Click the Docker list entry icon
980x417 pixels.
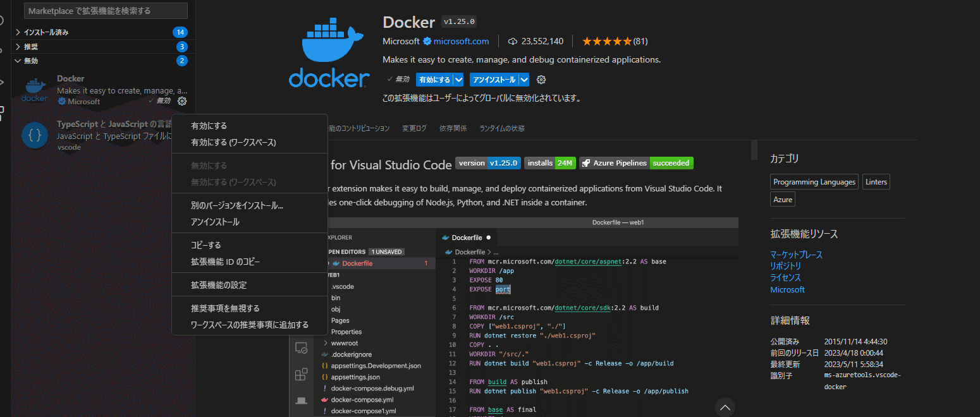click(34, 90)
